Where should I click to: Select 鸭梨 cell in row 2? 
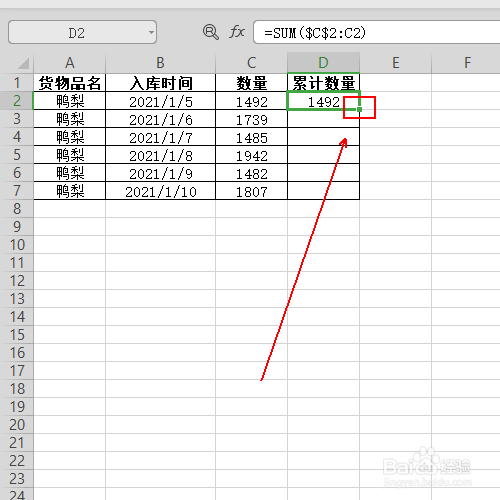[x=70, y=101]
